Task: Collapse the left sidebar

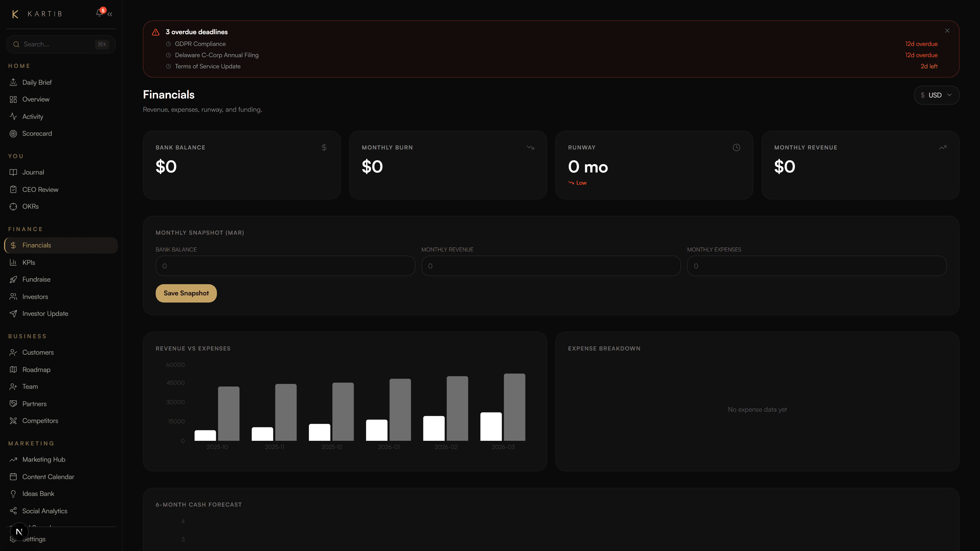Action: click(x=110, y=14)
